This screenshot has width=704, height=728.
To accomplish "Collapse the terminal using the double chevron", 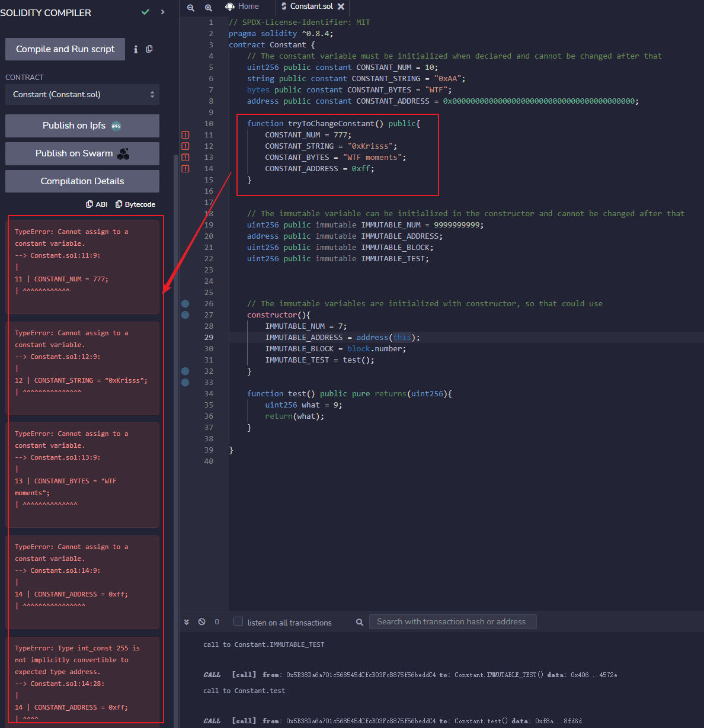I will (x=187, y=622).
